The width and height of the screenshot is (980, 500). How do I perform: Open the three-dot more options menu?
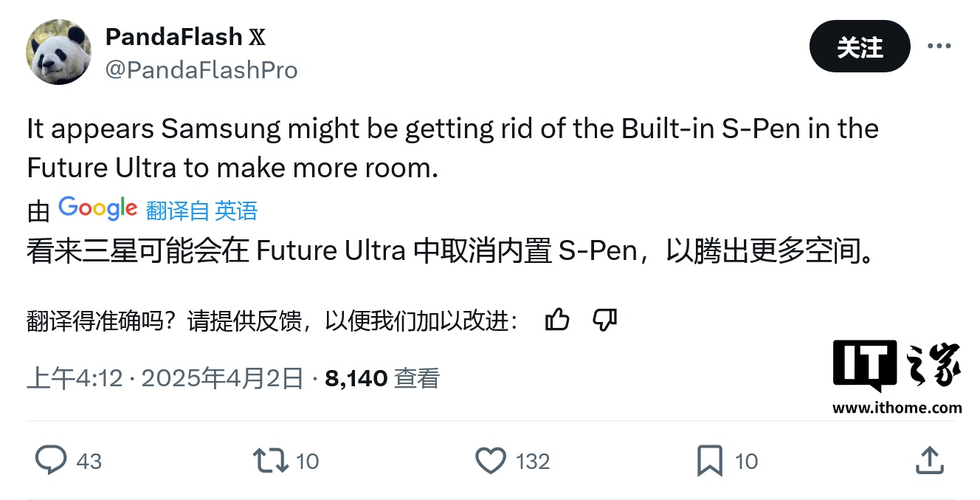[x=939, y=46]
